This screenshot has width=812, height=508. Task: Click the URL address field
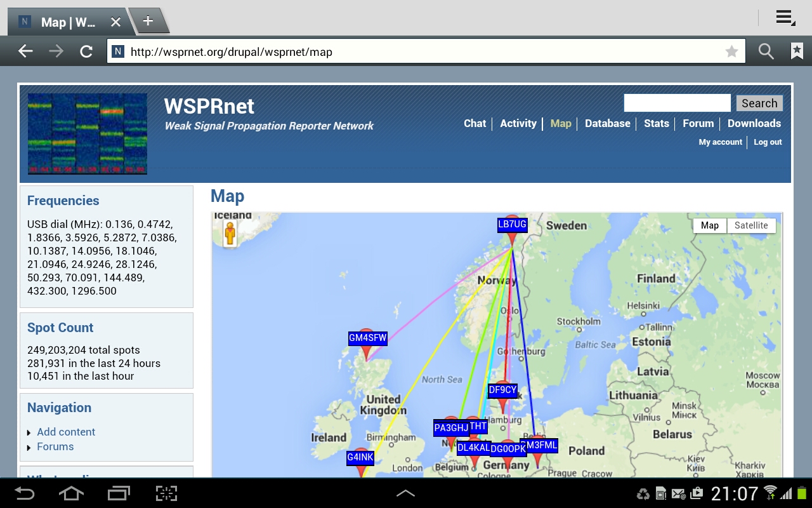(426, 52)
